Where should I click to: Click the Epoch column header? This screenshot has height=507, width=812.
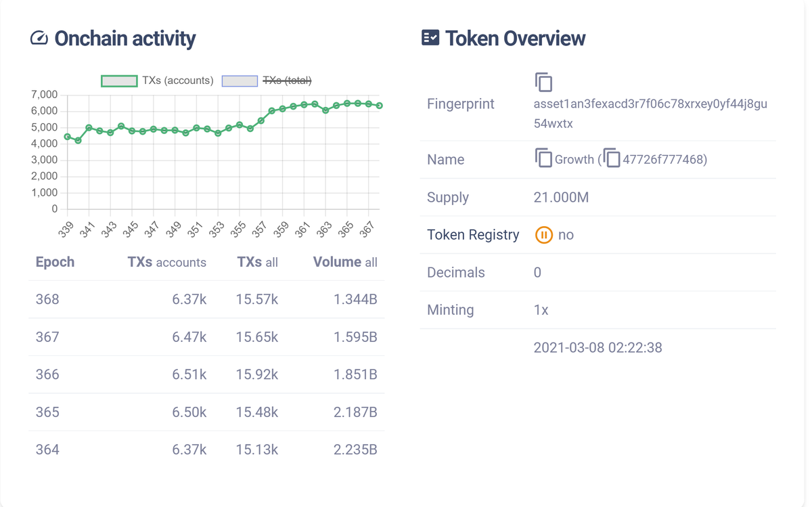click(x=55, y=262)
